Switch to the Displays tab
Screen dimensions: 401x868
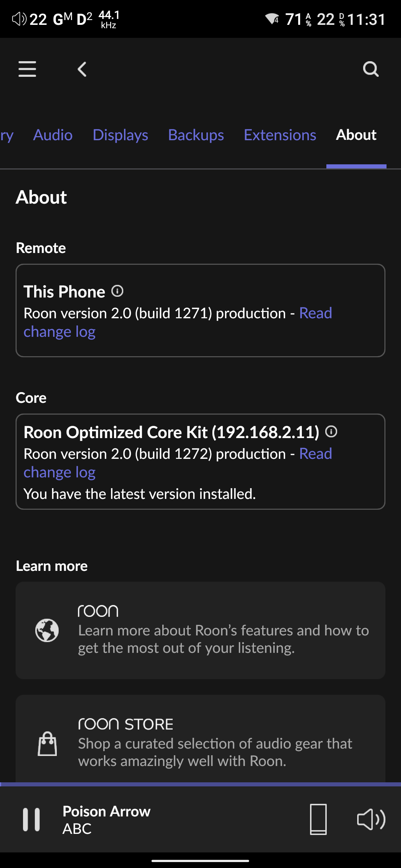pos(120,135)
